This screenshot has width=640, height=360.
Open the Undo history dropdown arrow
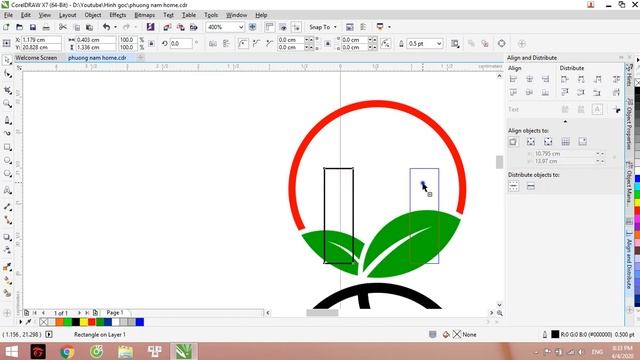(x=115, y=27)
